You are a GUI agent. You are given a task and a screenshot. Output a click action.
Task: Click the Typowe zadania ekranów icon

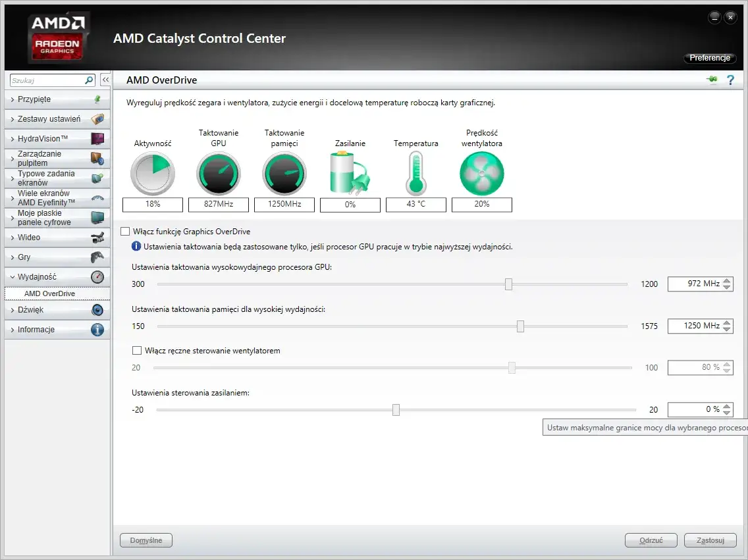point(97,178)
